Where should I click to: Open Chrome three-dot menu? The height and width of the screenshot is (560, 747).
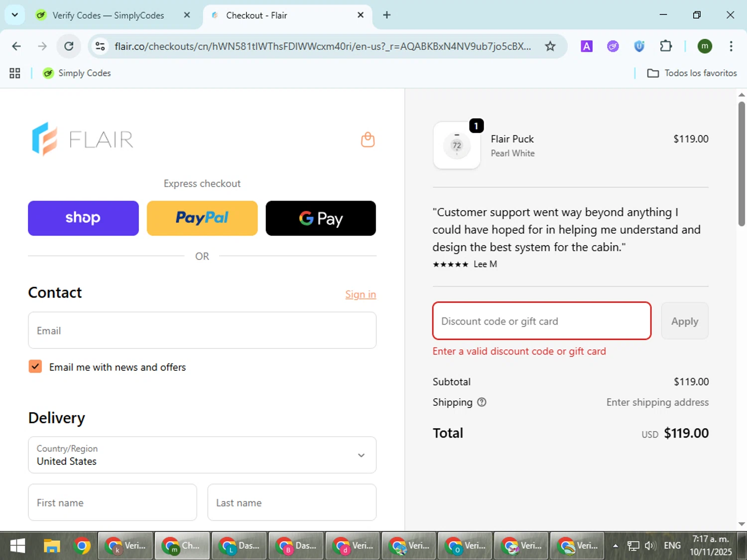[731, 46]
